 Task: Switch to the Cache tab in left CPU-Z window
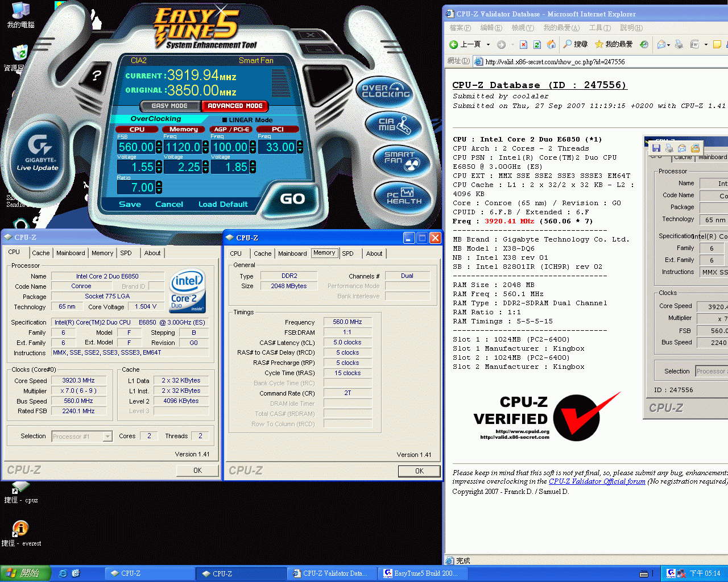(40, 253)
